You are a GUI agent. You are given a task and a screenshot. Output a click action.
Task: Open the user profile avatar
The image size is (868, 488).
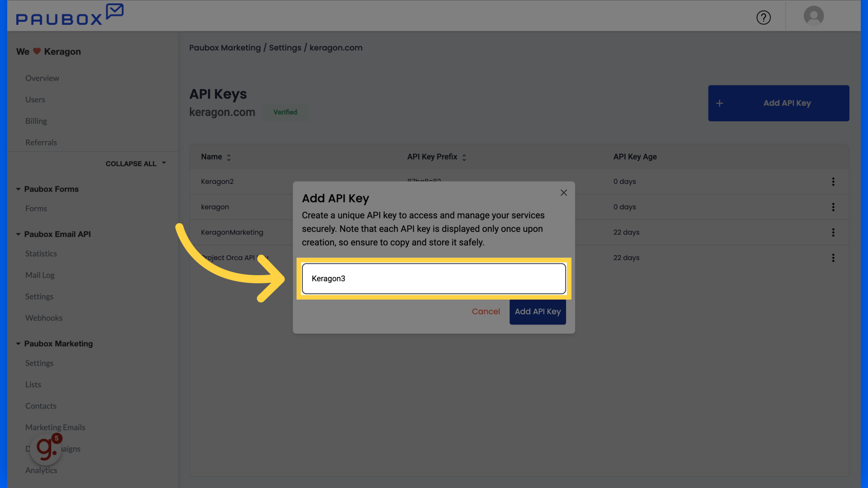(x=814, y=16)
